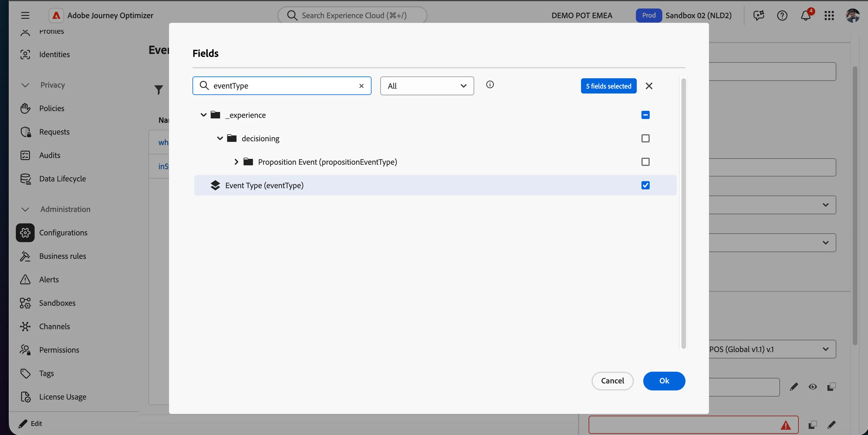Viewport: 868px width, 435px height.
Task: Open the All filter dropdown
Action: tap(427, 86)
